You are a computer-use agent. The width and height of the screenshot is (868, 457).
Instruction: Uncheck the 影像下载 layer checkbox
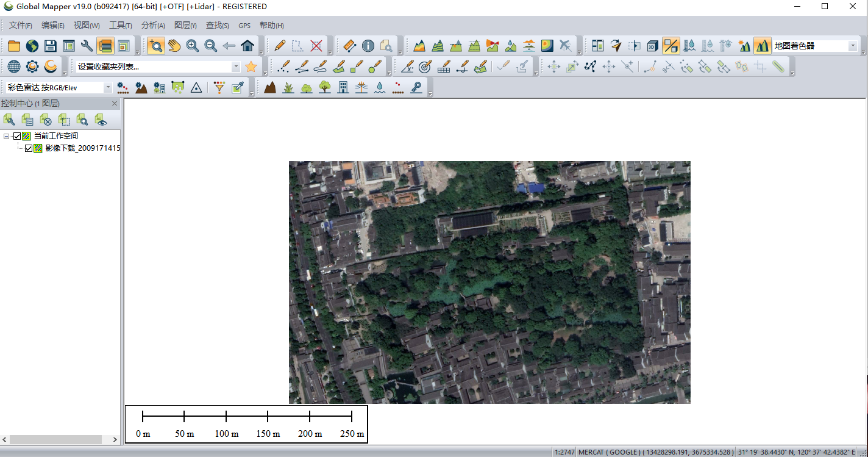point(29,148)
